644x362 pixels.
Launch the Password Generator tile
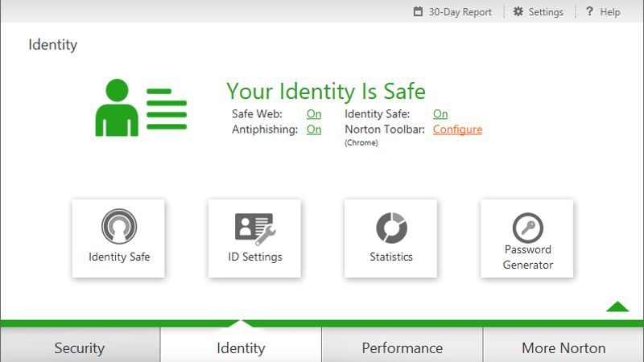527,238
